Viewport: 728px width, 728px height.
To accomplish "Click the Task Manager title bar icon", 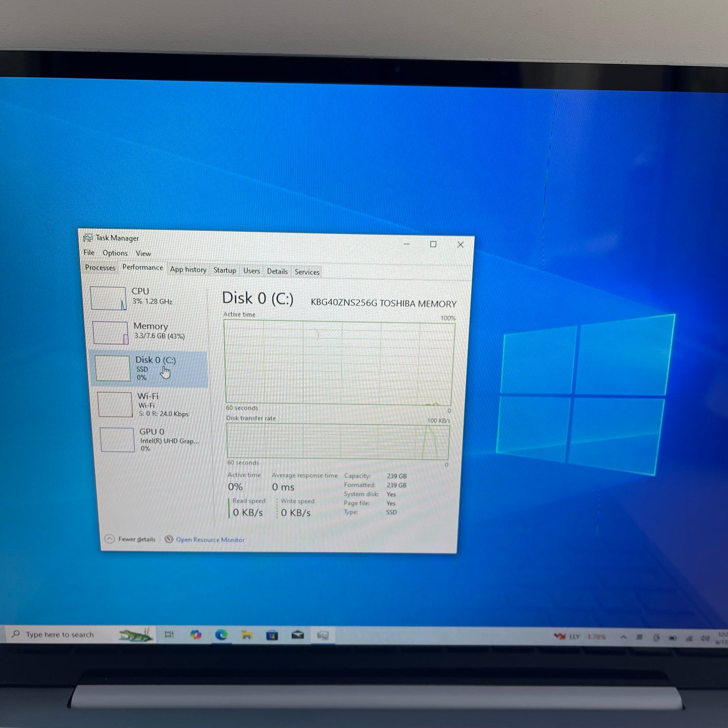I will (x=88, y=237).
